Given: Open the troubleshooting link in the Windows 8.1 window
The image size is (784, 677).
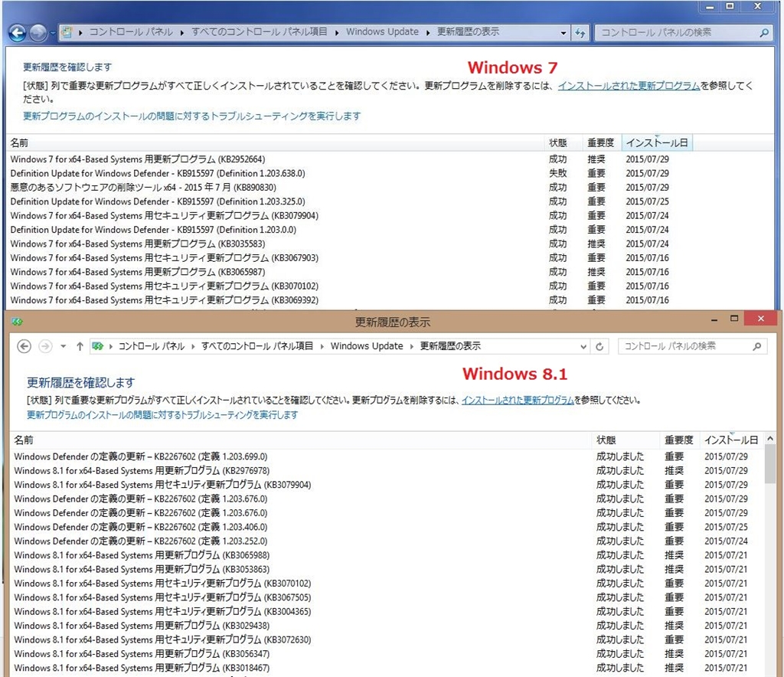Looking at the screenshot, I should (162, 415).
